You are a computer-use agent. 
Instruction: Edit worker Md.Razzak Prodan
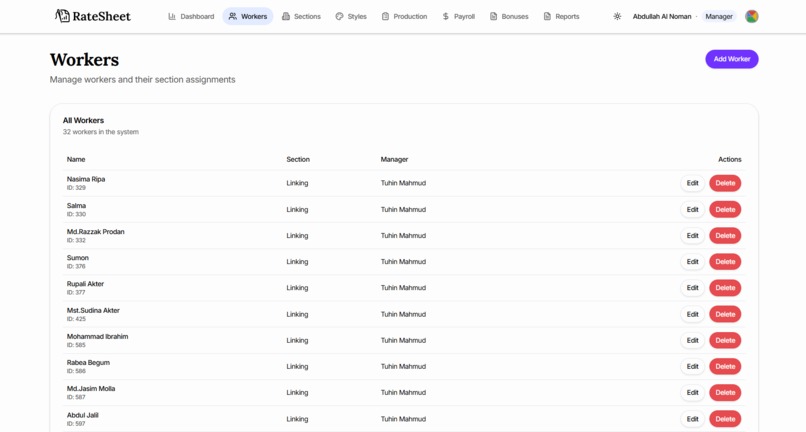click(692, 236)
